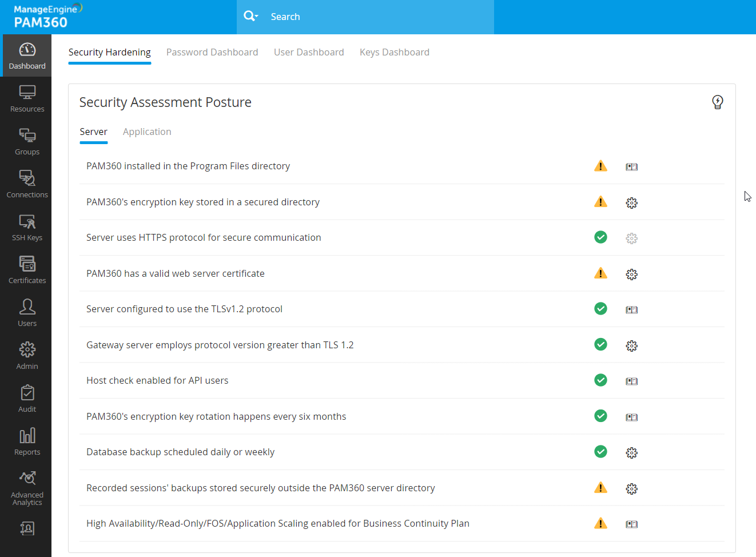Click warning icon for web server certificate

click(x=600, y=273)
